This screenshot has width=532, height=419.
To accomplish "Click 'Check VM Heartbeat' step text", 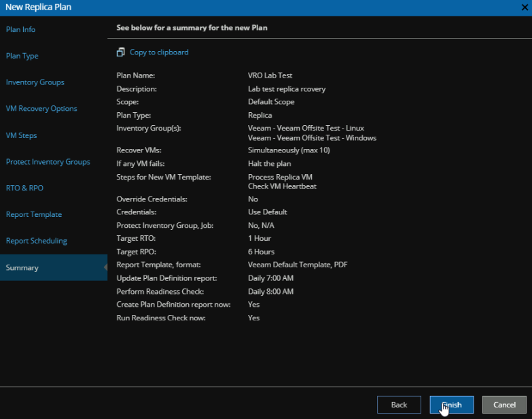I will point(282,186).
